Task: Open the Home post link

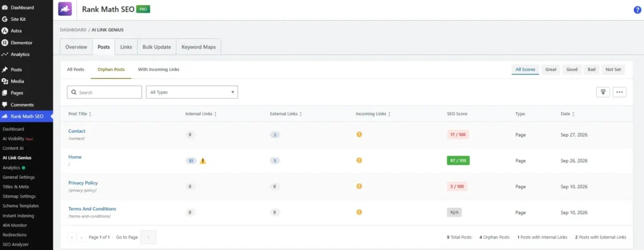Action: pos(75,157)
